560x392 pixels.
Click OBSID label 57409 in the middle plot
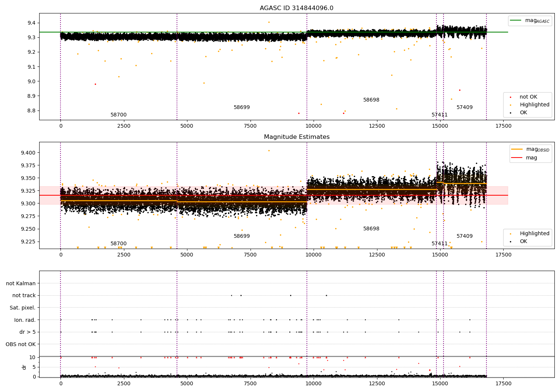464,236
